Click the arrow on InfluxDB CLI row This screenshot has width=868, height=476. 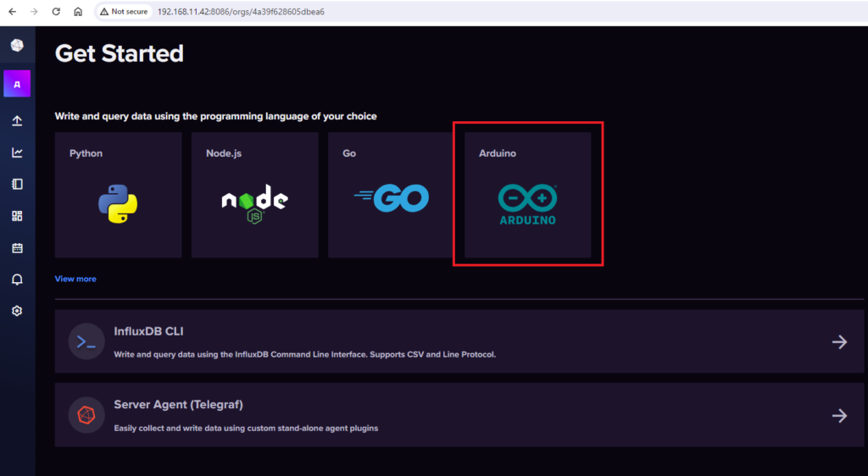tap(839, 342)
